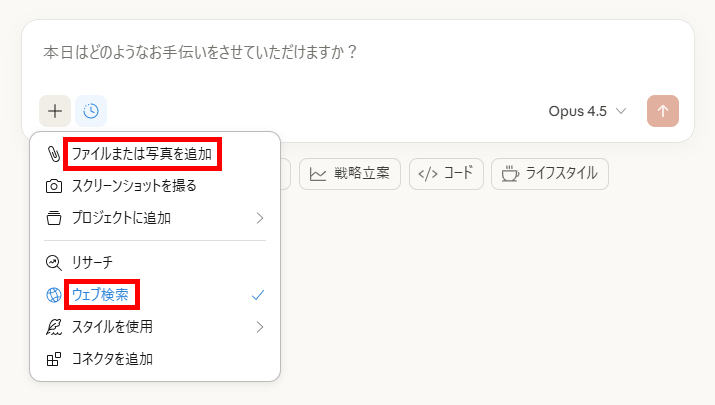This screenshot has width=715, height=405.
Task: Select ファイルまたは写真を追加 menu item
Action: (x=141, y=155)
